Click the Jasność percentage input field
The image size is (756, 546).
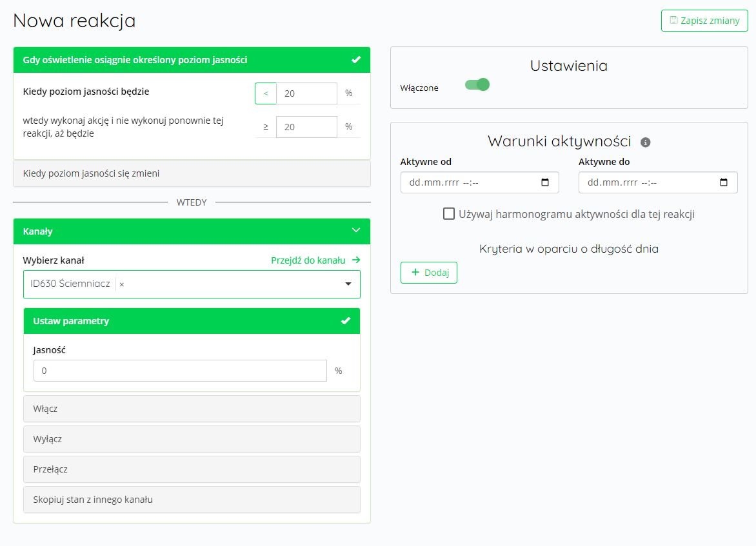181,371
